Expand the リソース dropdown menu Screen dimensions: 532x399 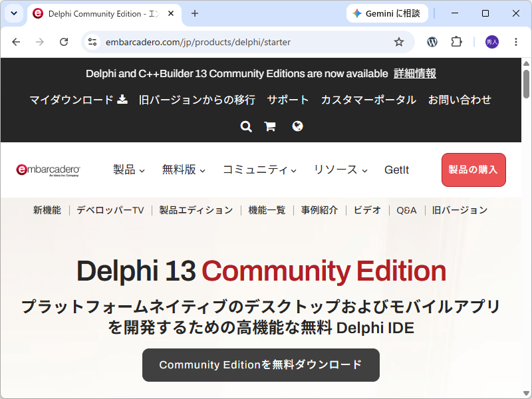[x=340, y=170]
